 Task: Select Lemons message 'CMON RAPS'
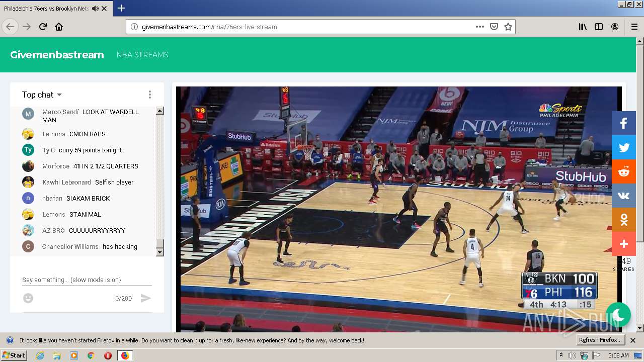(x=88, y=134)
